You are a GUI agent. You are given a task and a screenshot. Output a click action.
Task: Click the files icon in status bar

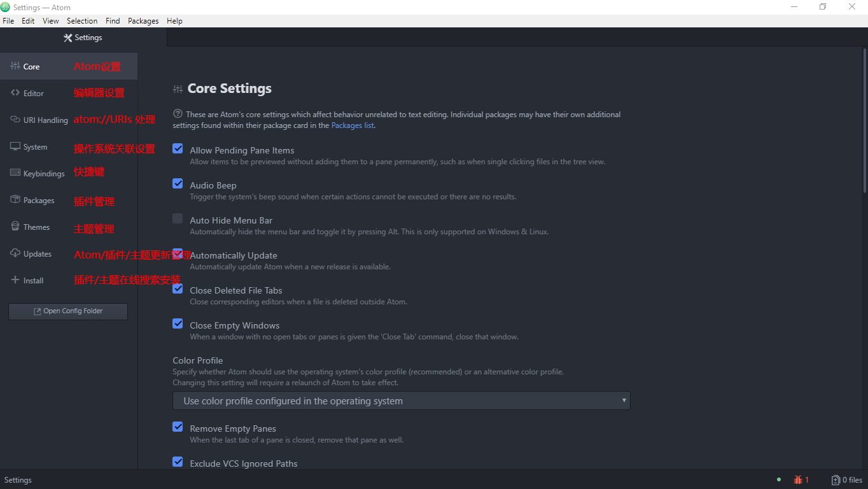click(836, 480)
